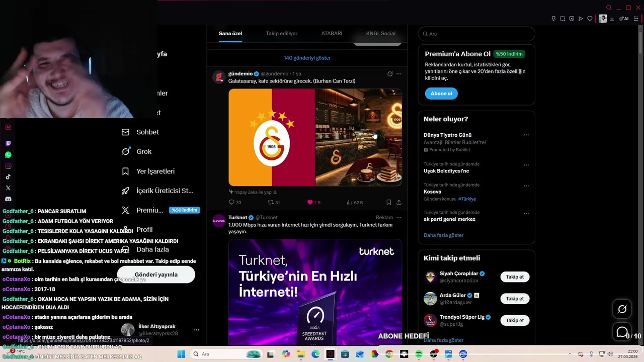Open options for Kosova trend
The height and width of the screenshot is (362, 644).
(x=526, y=186)
